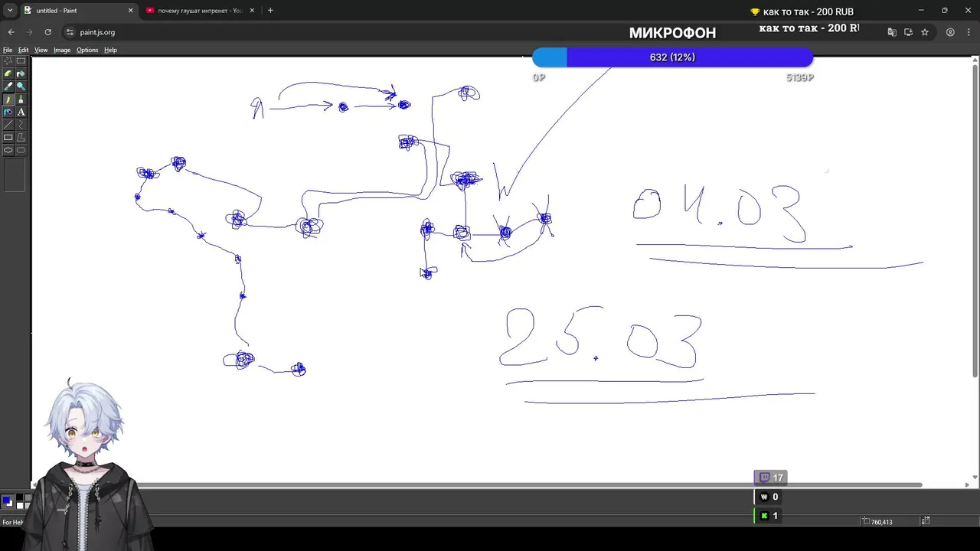Reload the paint.js.org page
Screen dimensions: 980x551
pos(47,32)
